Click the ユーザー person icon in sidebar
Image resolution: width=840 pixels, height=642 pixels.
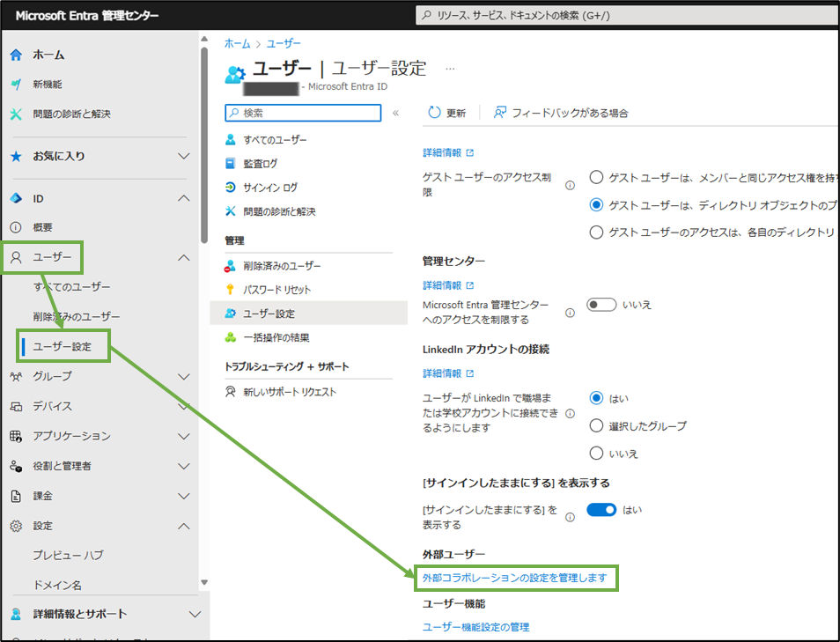point(16,258)
